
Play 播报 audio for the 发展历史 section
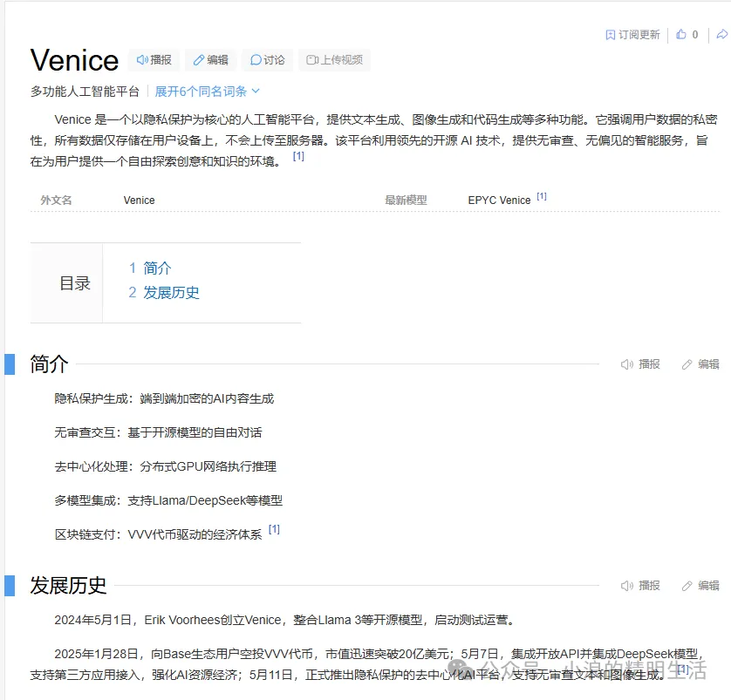640,586
